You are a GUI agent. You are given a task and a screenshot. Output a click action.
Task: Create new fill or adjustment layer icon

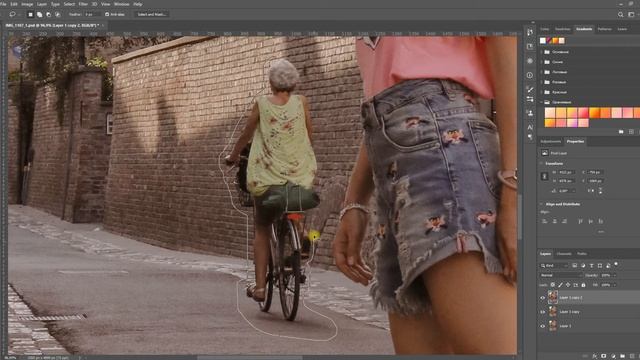point(613,356)
